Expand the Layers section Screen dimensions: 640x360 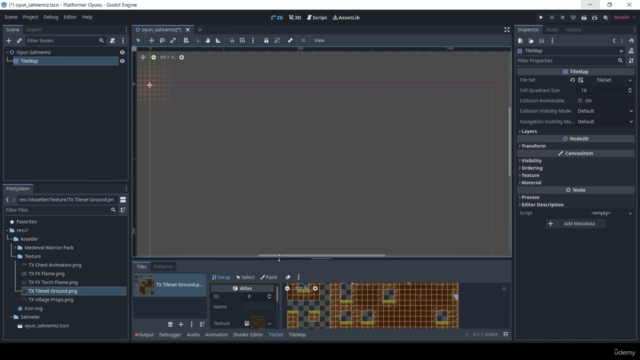coord(529,131)
